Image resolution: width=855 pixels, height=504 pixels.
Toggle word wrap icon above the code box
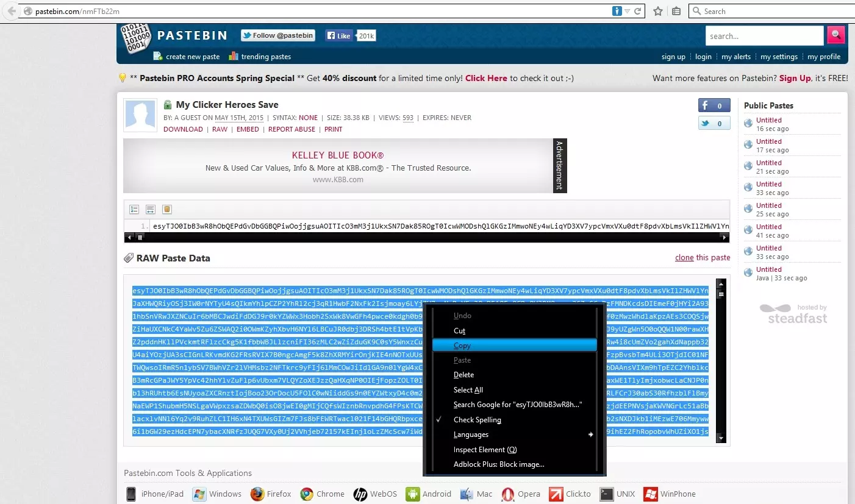[150, 210]
